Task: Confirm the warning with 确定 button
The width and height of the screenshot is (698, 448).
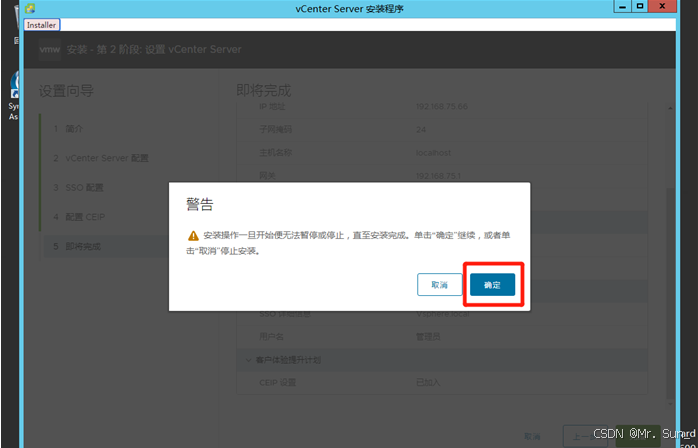Action: (492, 285)
